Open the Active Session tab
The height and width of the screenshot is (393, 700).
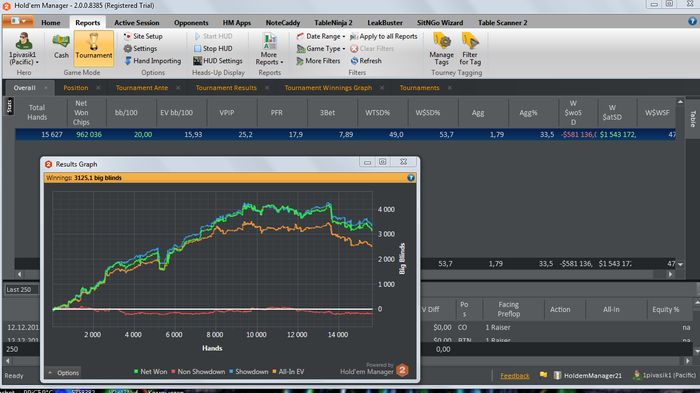pyautogui.click(x=137, y=22)
